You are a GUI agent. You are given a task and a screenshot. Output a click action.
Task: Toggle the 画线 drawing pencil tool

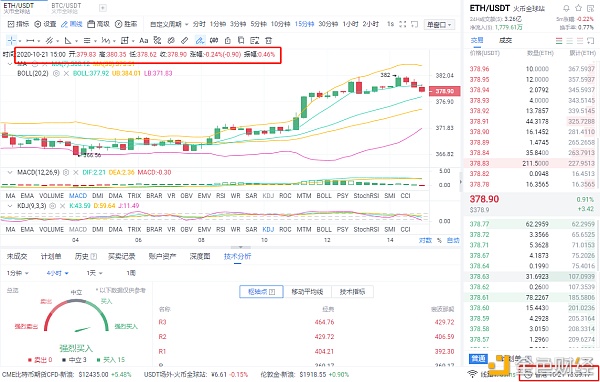tap(72, 24)
